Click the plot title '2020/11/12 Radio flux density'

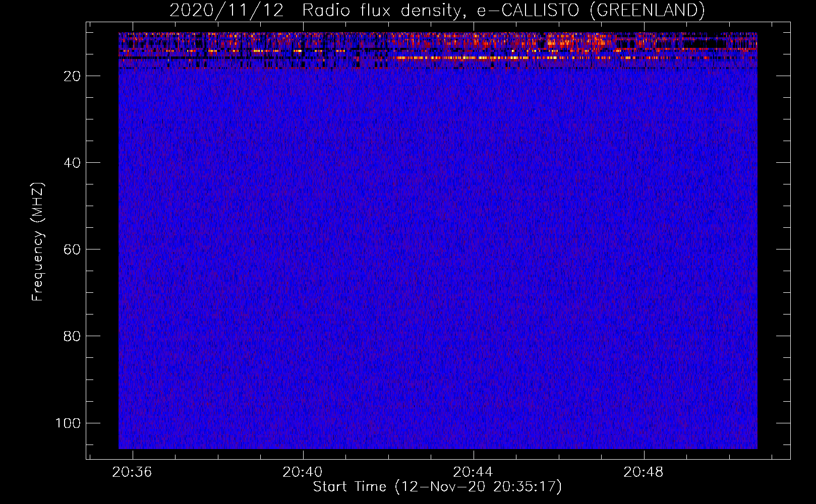pyautogui.click(x=437, y=11)
